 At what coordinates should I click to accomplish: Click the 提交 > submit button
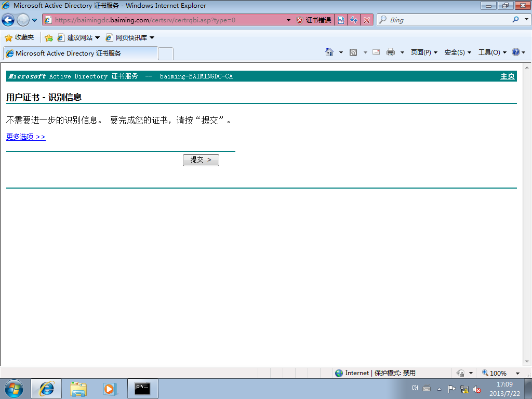click(201, 160)
